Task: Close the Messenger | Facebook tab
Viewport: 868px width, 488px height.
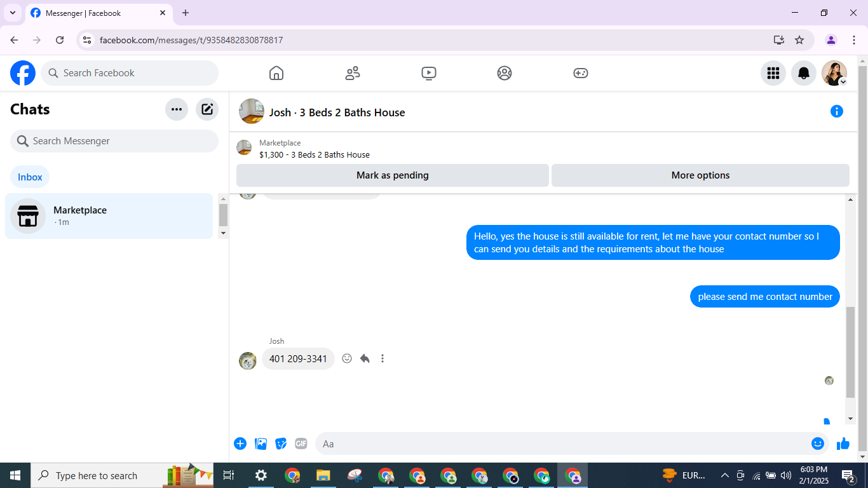Action: (163, 13)
